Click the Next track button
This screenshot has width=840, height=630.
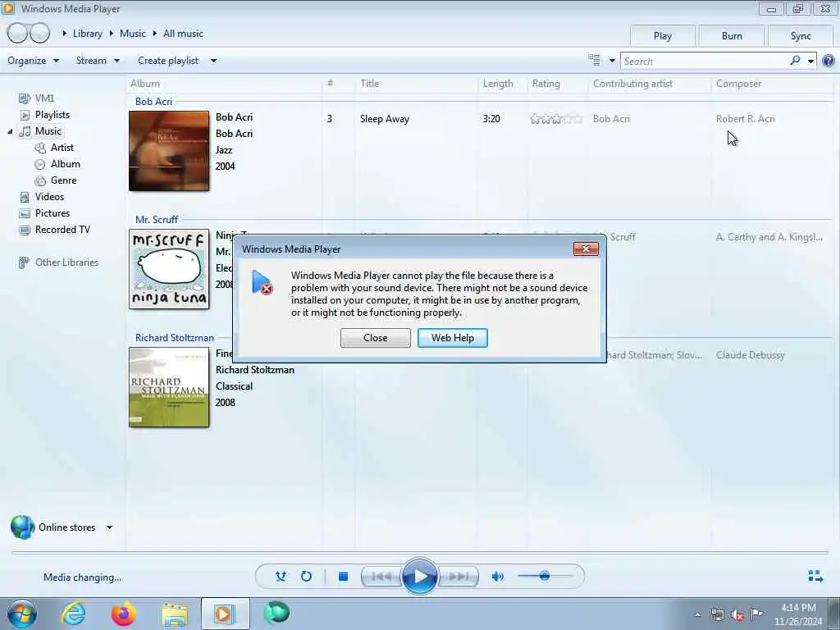pyautogui.click(x=458, y=577)
